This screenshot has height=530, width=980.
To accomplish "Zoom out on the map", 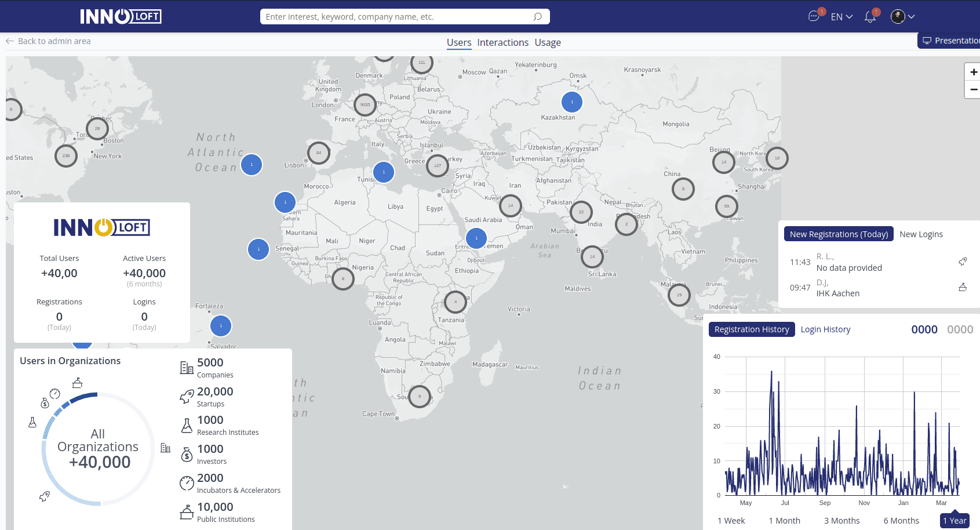I will (x=973, y=89).
